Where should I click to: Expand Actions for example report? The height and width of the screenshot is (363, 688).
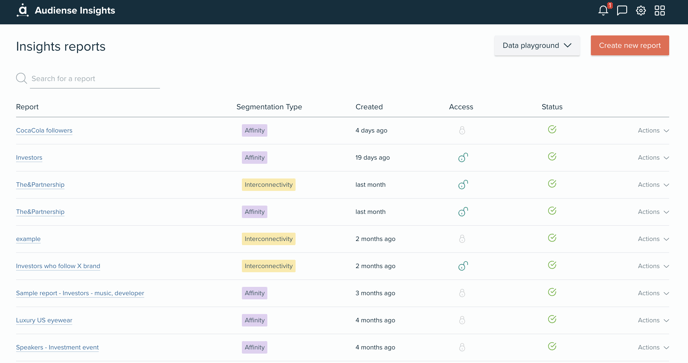(x=653, y=239)
